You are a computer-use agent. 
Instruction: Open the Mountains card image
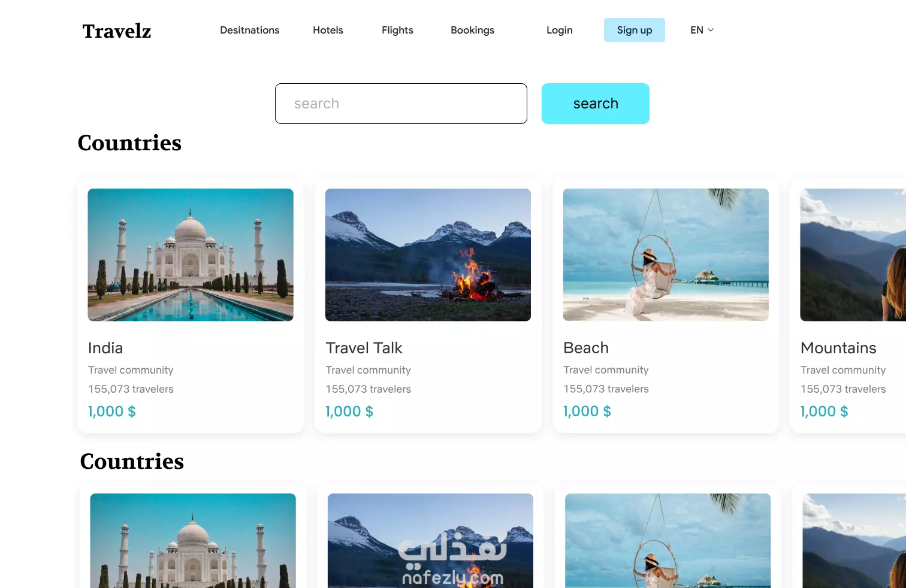click(853, 254)
